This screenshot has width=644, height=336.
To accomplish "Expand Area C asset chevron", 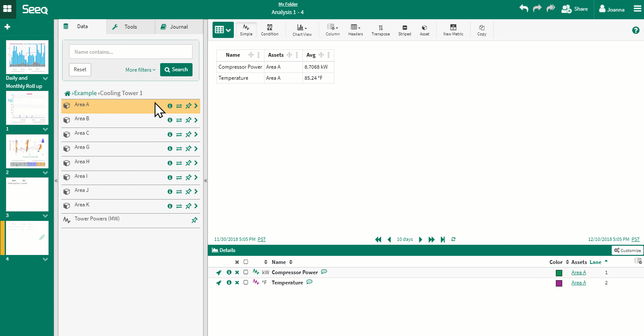I will pos(196,134).
